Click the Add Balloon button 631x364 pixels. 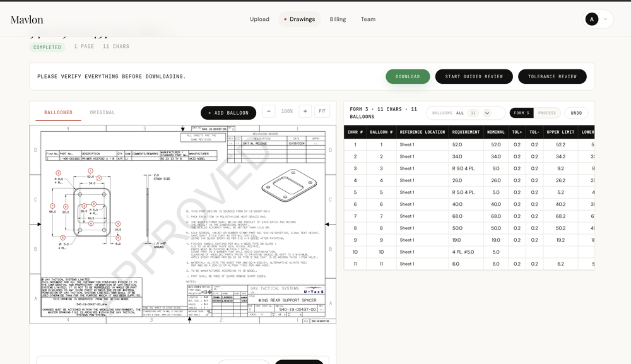[228, 113]
